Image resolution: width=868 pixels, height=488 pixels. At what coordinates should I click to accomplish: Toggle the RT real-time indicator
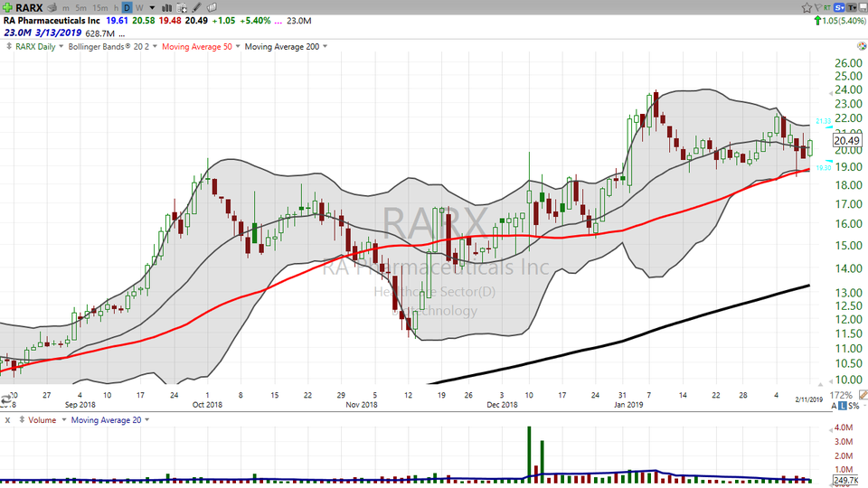pos(827,7)
